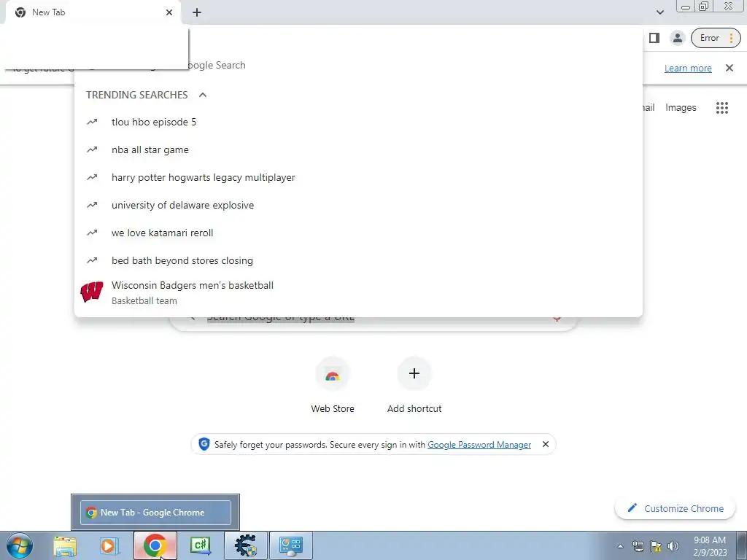Click the Wisconsin Badgers W logo
The width and height of the screenshot is (747, 560).
click(x=91, y=292)
